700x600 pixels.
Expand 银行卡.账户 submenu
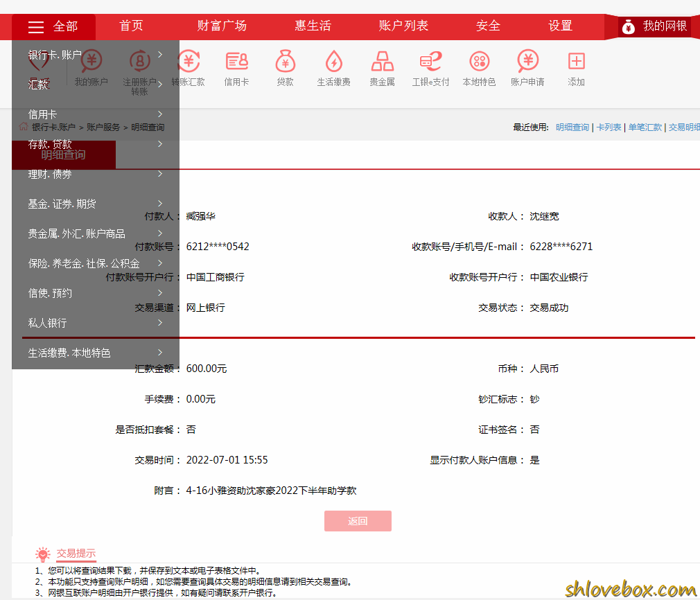click(x=96, y=55)
